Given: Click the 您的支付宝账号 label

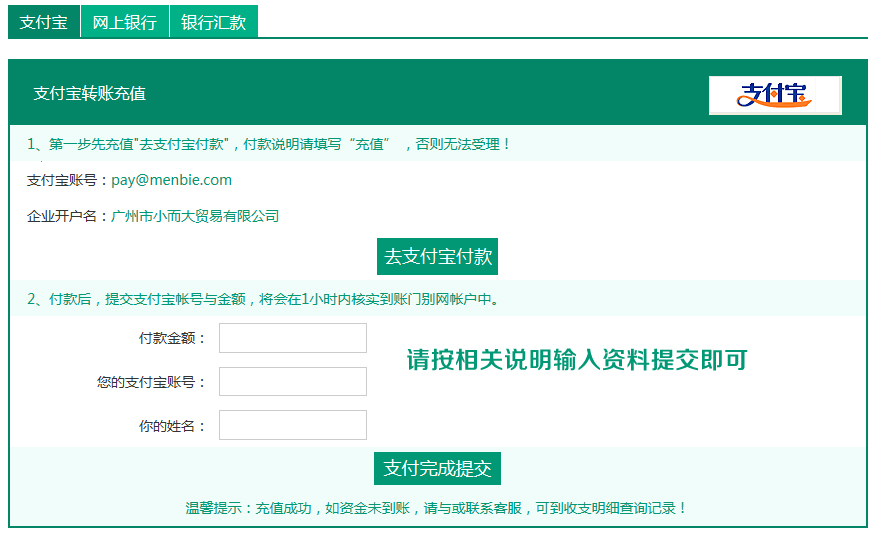Looking at the screenshot, I should 151,382.
